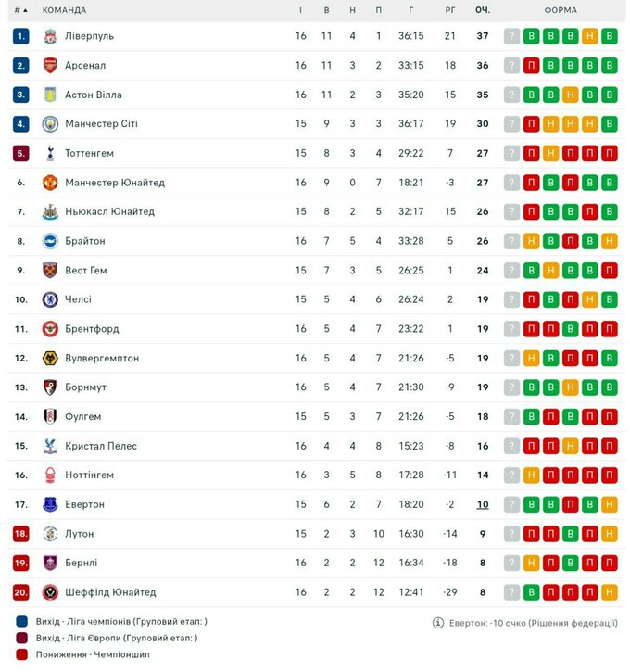Screen dimensions: 630x672
Task: Open Arsenal's red П loss form badge
Action: [x=532, y=66]
